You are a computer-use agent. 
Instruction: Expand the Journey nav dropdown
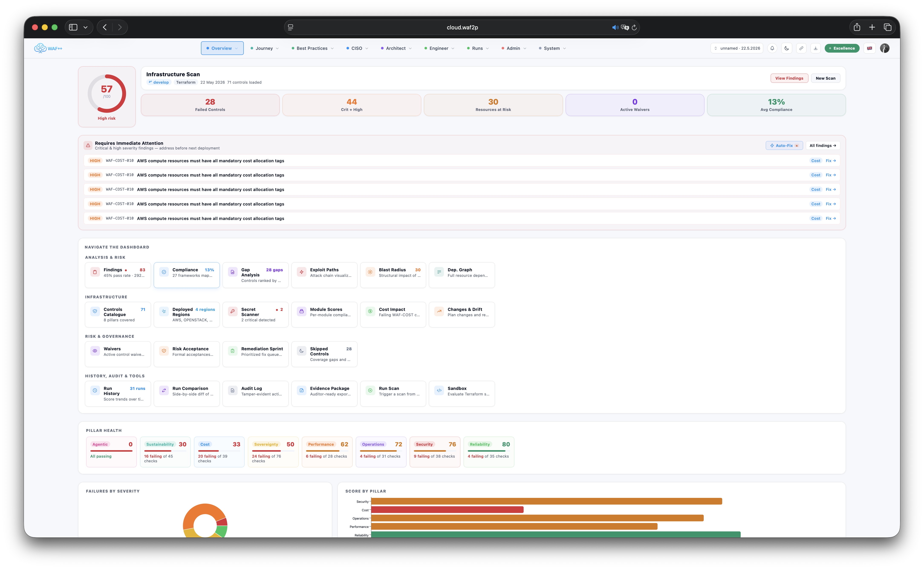pos(265,48)
